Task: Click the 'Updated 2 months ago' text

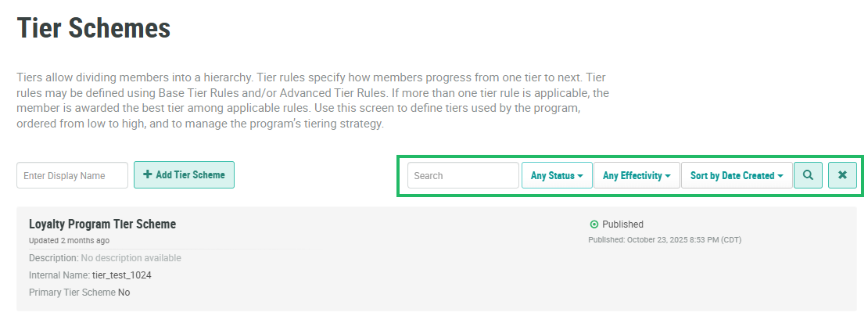Action: (x=69, y=240)
